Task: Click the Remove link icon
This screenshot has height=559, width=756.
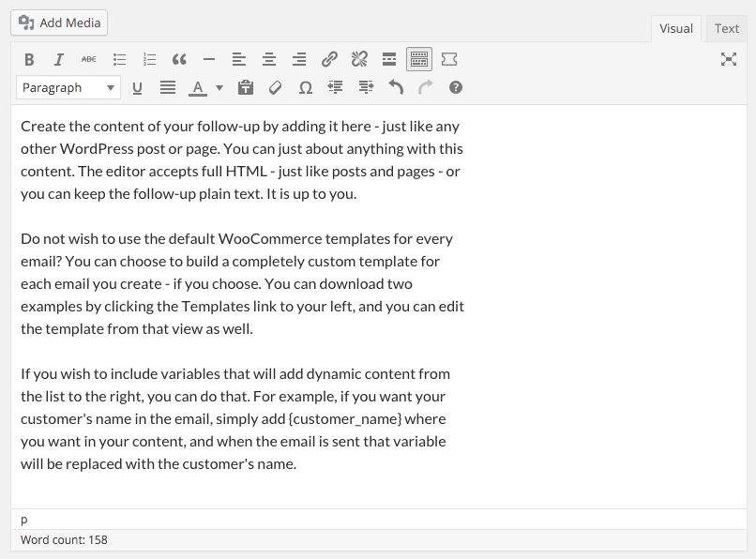Action: (x=359, y=58)
